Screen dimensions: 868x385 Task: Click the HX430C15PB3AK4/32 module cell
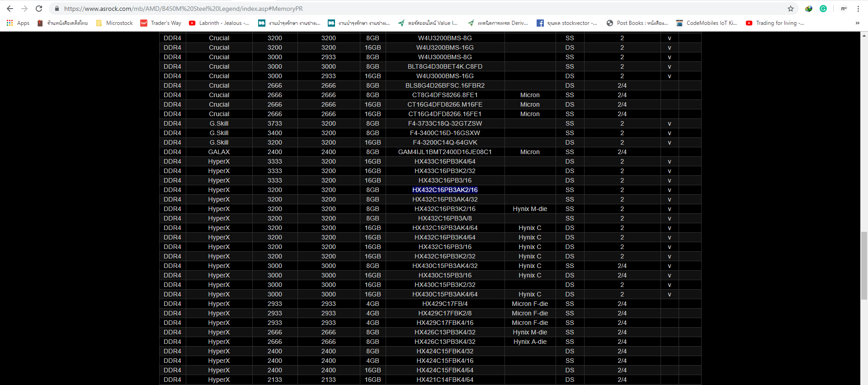click(445, 266)
